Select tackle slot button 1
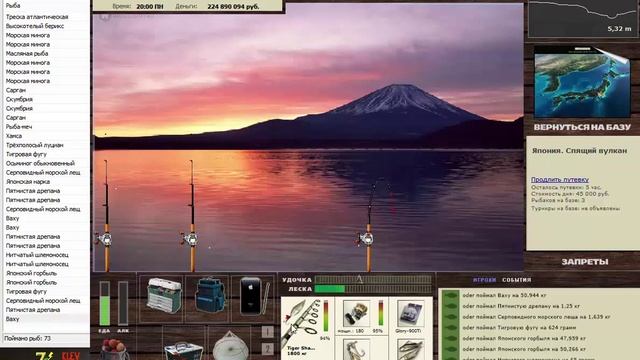Screen dimensions: 640x360 267,331
